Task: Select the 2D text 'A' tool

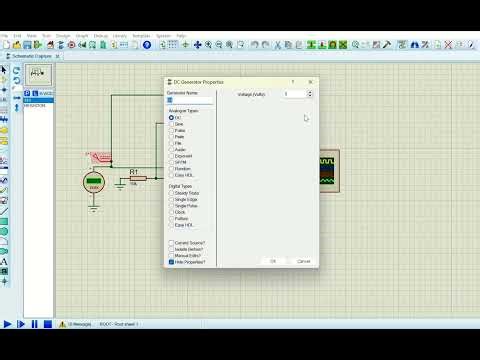Action: click(4, 261)
